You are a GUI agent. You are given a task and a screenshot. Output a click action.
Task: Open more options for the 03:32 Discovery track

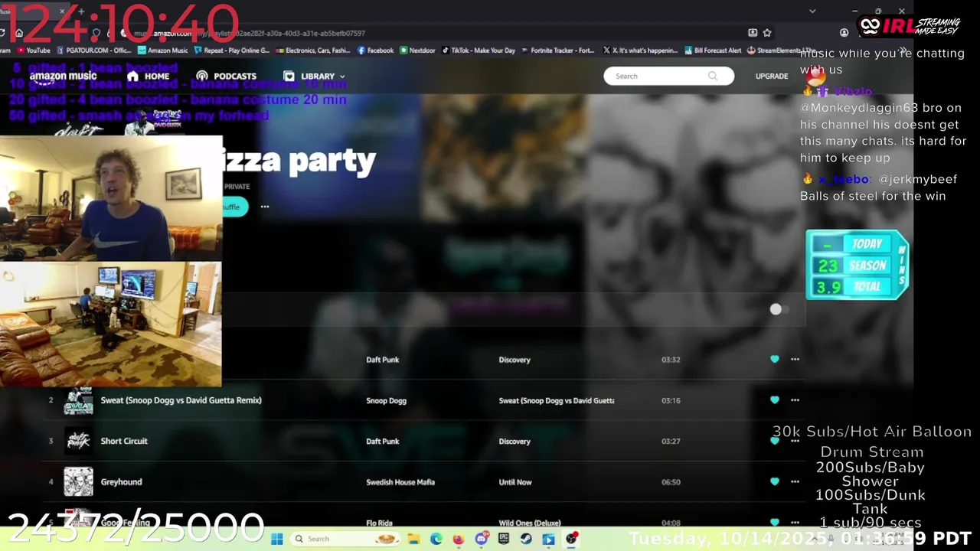[x=795, y=359]
